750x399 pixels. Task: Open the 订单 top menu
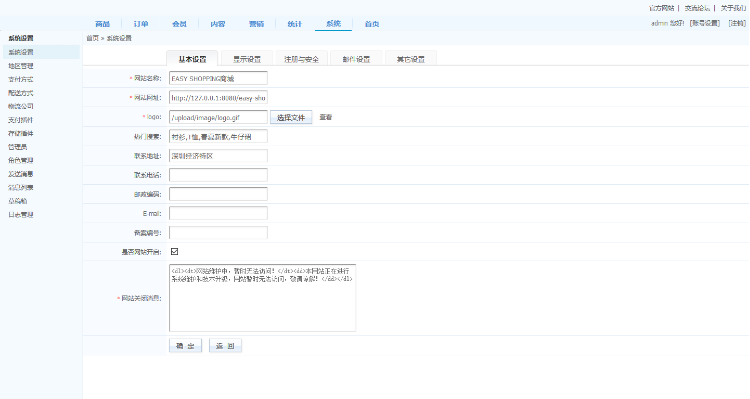[141, 24]
